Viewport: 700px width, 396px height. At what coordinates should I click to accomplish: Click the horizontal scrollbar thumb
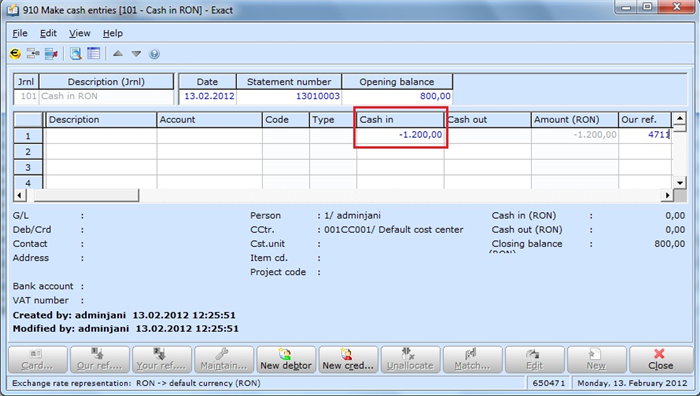click(86, 195)
